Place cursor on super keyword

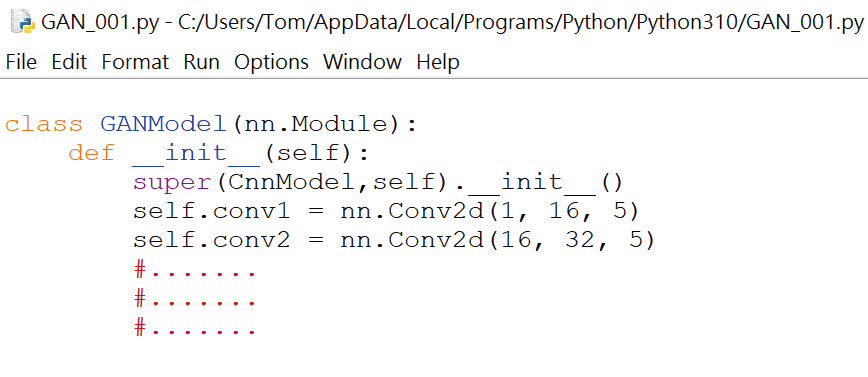172,183
